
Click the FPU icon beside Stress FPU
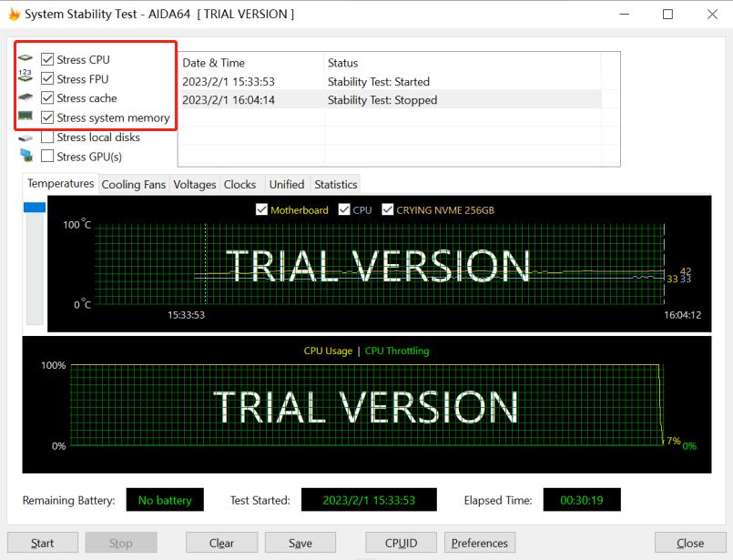(x=25, y=78)
